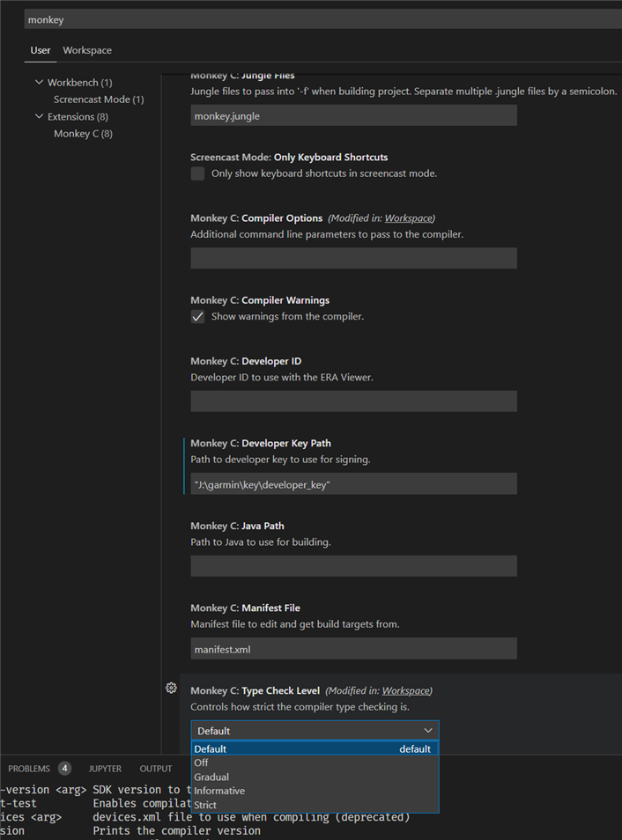Focus the Developer ID input field
This screenshot has width=622, height=840.
[354, 402]
